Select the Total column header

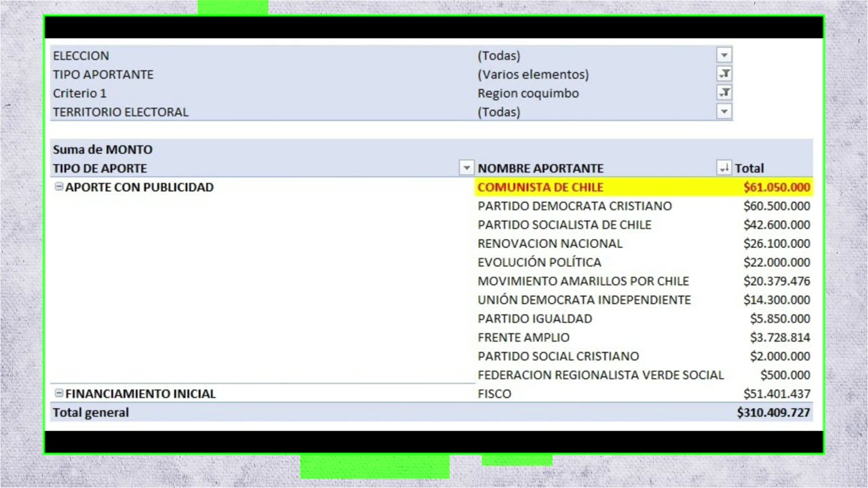(749, 168)
